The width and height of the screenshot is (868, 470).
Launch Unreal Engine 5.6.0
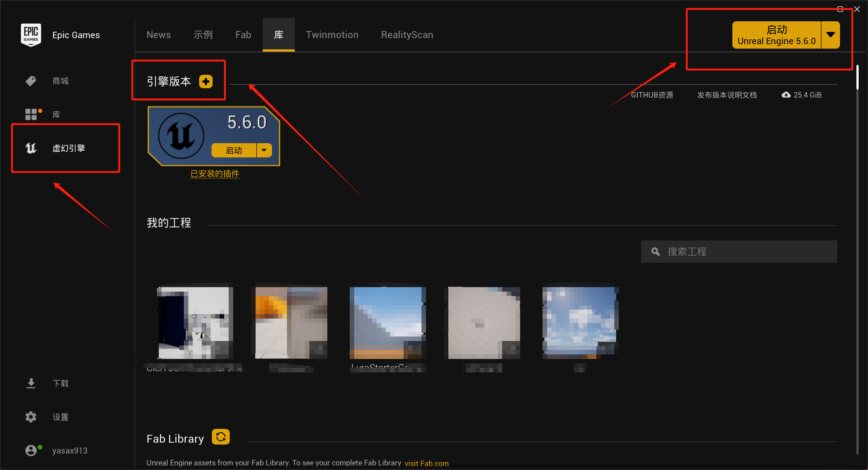click(776, 34)
